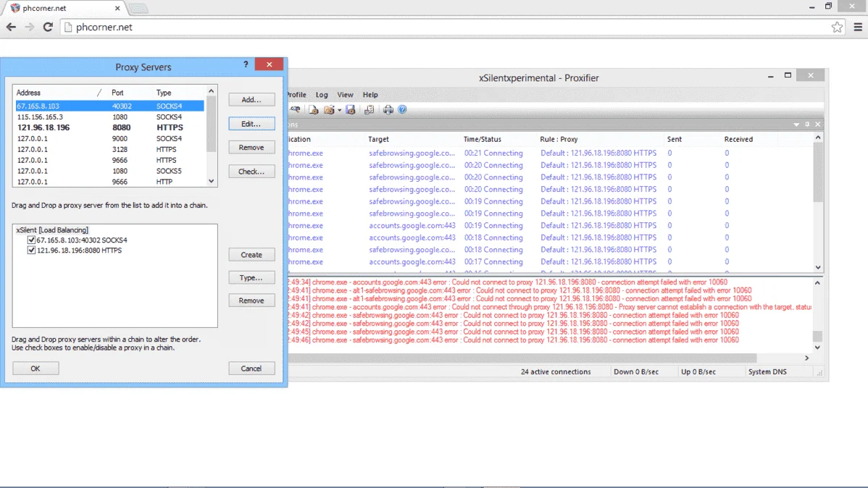Close the Proxifier connections panel
The image size is (868, 488).
pos(817,125)
